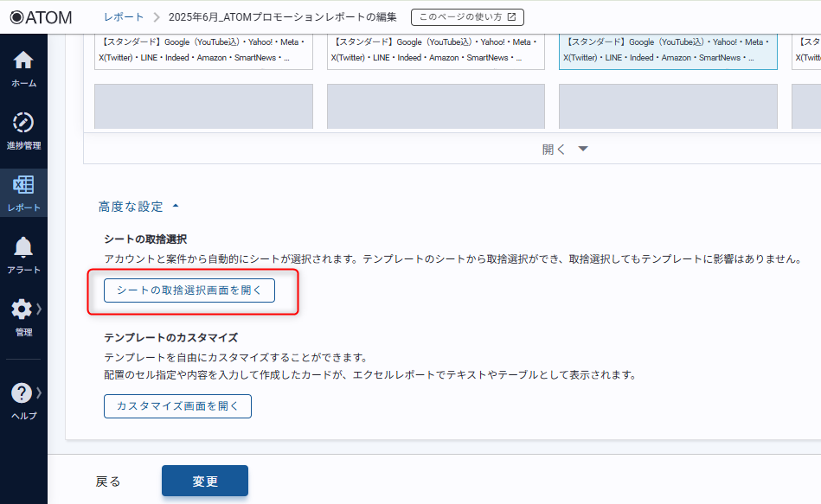Select the highlighted third template card

pyautogui.click(x=668, y=50)
